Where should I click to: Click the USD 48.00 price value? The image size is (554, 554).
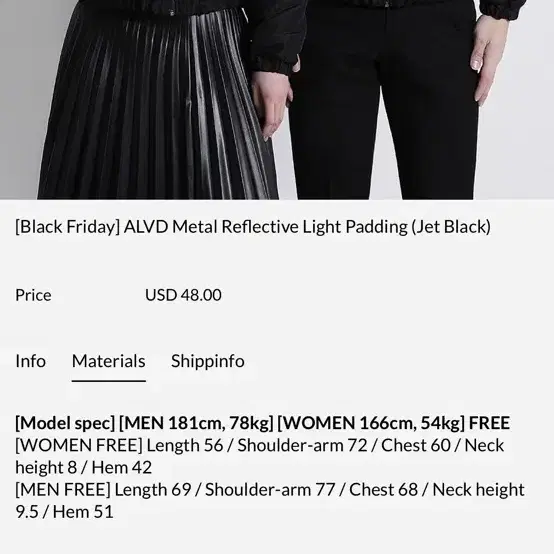coord(183,295)
